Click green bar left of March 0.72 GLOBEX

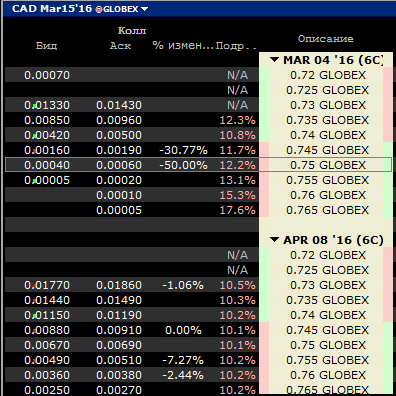pyautogui.click(x=264, y=75)
